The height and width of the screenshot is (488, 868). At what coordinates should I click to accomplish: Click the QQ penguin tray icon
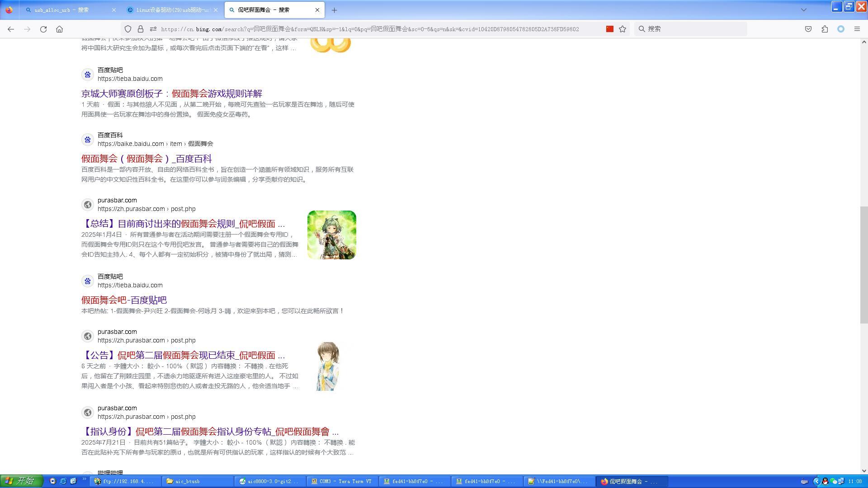tap(825, 482)
